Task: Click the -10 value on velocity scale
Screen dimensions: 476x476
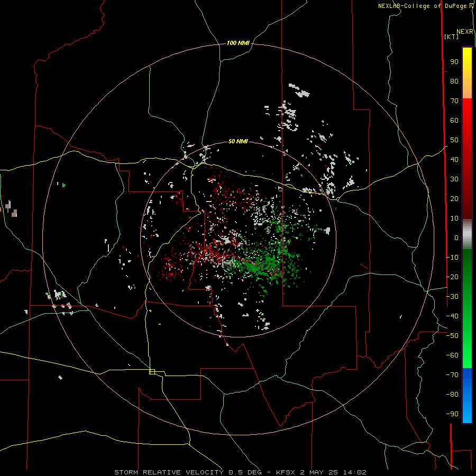Action: point(452,258)
